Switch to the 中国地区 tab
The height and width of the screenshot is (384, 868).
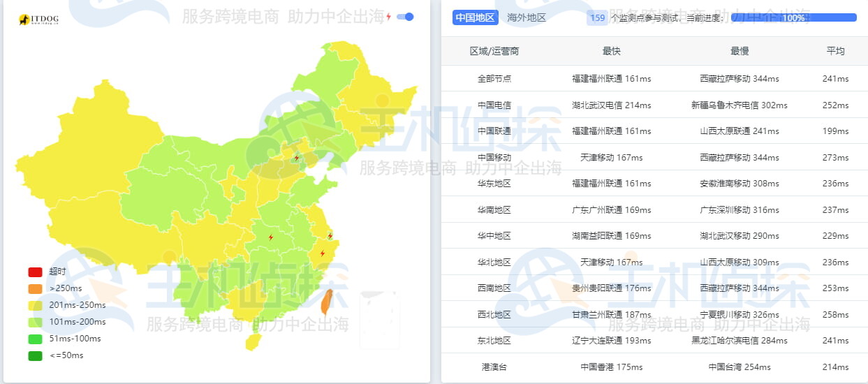click(x=475, y=18)
